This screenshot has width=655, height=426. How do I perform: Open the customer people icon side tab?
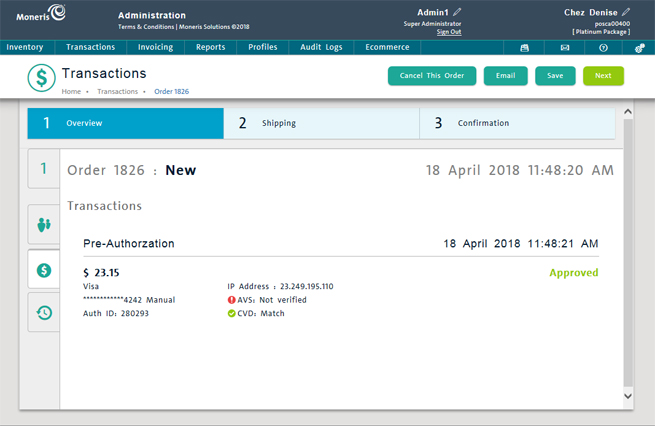(43, 225)
